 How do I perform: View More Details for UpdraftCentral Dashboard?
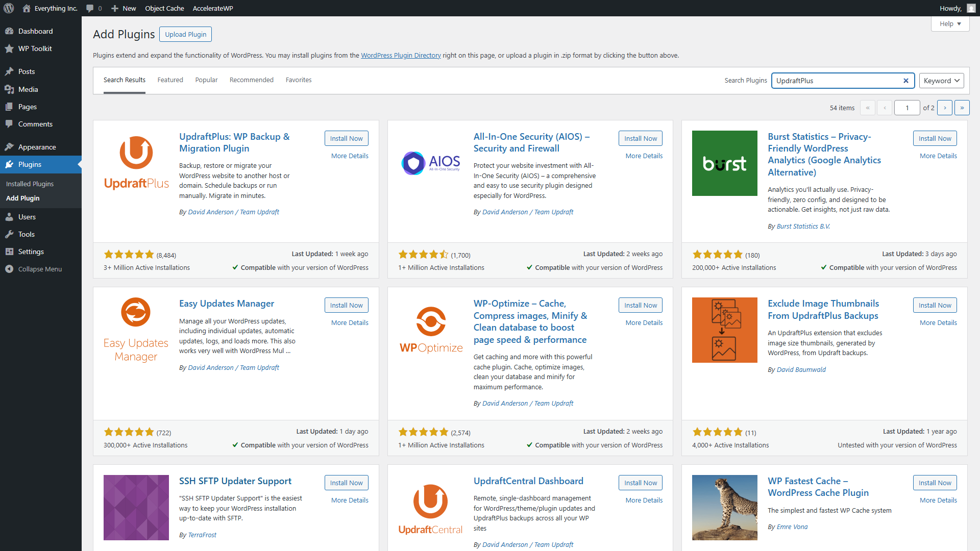pyautogui.click(x=644, y=500)
